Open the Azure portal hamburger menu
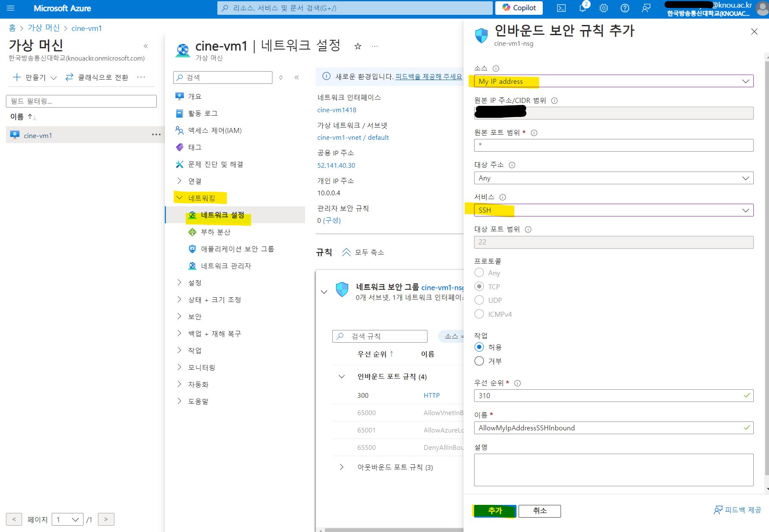Screen dimensions: 769x532 pyautogui.click(x=11, y=8)
